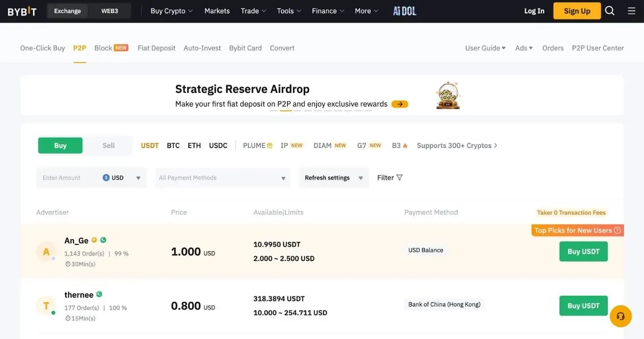
Task: Expand All Payment Methods dropdown
Action: [x=223, y=178]
